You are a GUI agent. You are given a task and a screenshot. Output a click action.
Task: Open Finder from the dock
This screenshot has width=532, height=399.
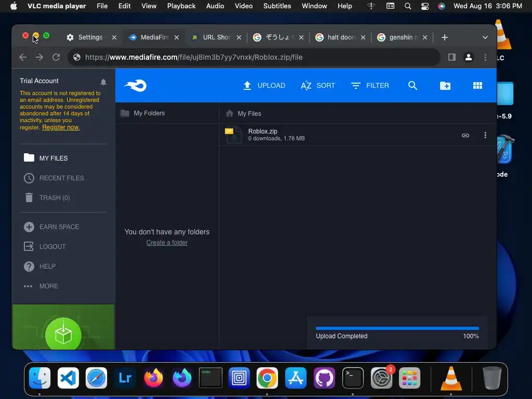pyautogui.click(x=39, y=378)
